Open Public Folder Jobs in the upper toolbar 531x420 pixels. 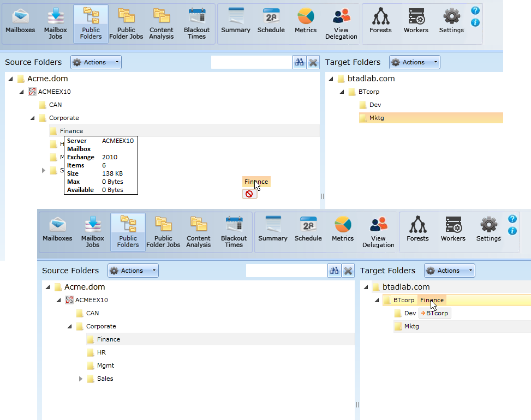126,24
